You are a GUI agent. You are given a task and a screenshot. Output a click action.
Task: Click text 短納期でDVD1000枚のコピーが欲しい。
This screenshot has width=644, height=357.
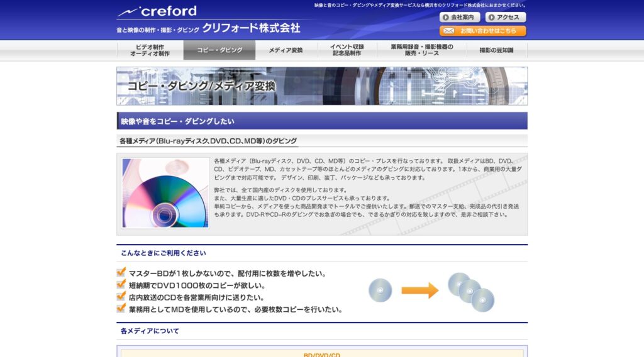(197, 285)
